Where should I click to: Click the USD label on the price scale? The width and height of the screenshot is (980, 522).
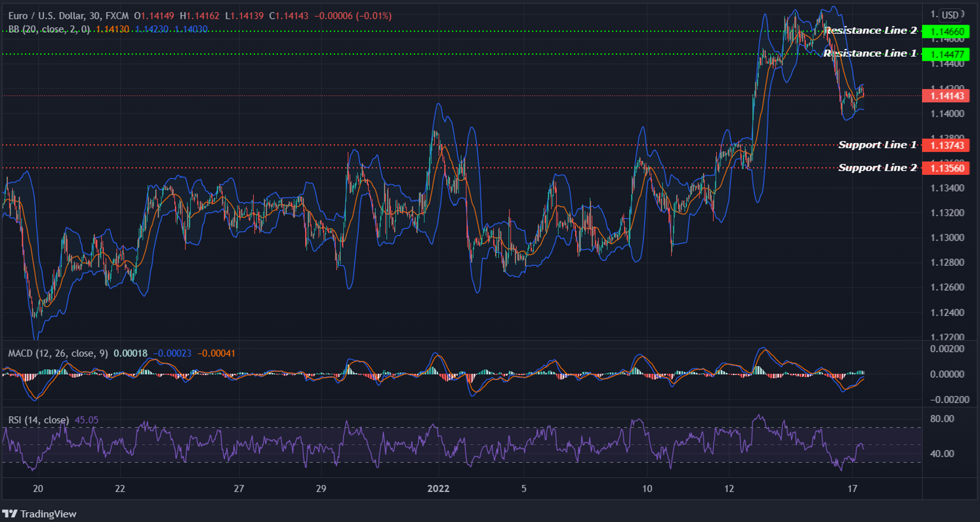pyautogui.click(x=949, y=16)
